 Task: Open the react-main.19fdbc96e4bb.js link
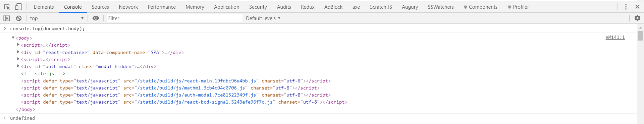(197, 81)
